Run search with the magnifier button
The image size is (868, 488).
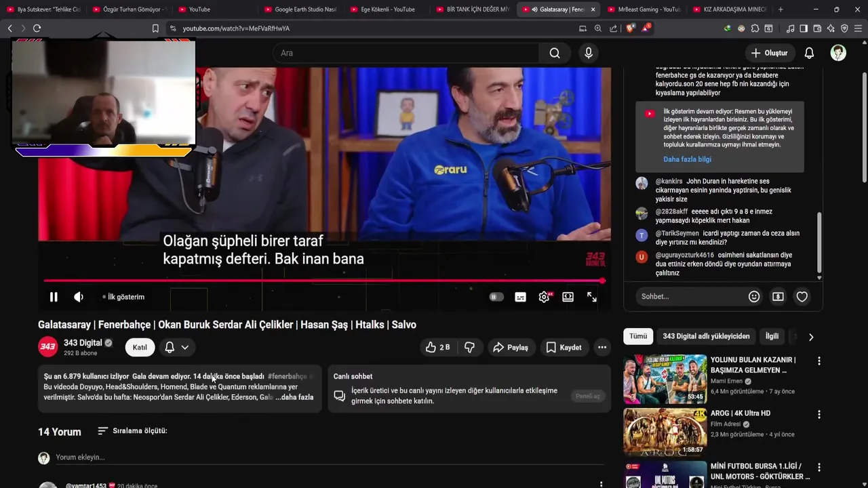point(555,53)
